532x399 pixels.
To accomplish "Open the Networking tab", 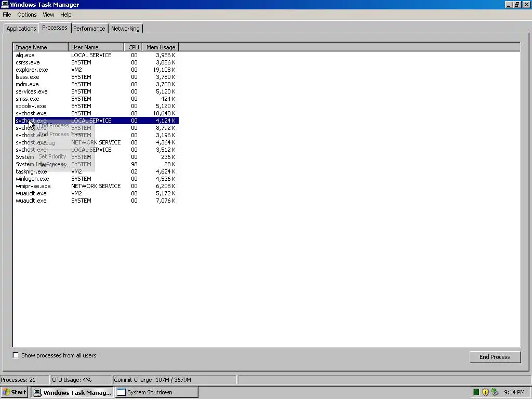I will (x=125, y=29).
